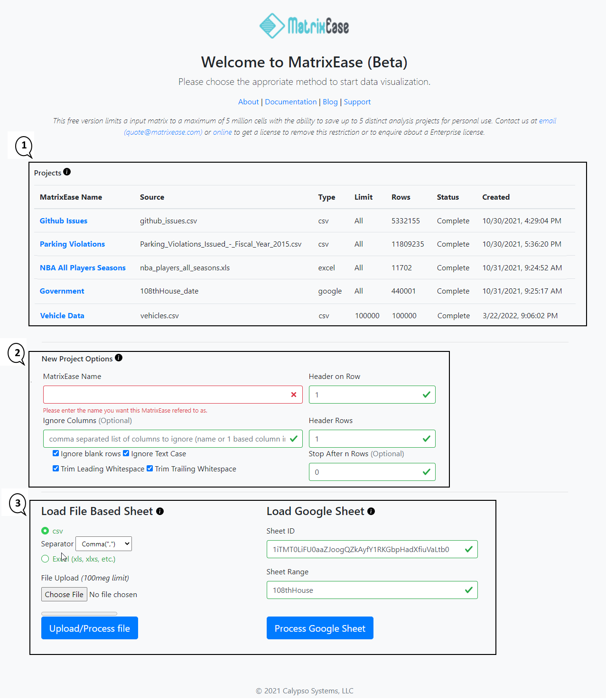
Task: Click green checkmark in Stop After n Rows field
Action: [426, 472]
